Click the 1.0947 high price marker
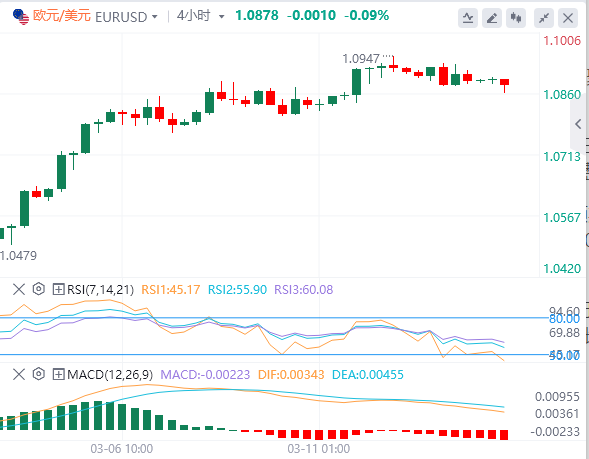The image size is (589, 459). [x=361, y=59]
